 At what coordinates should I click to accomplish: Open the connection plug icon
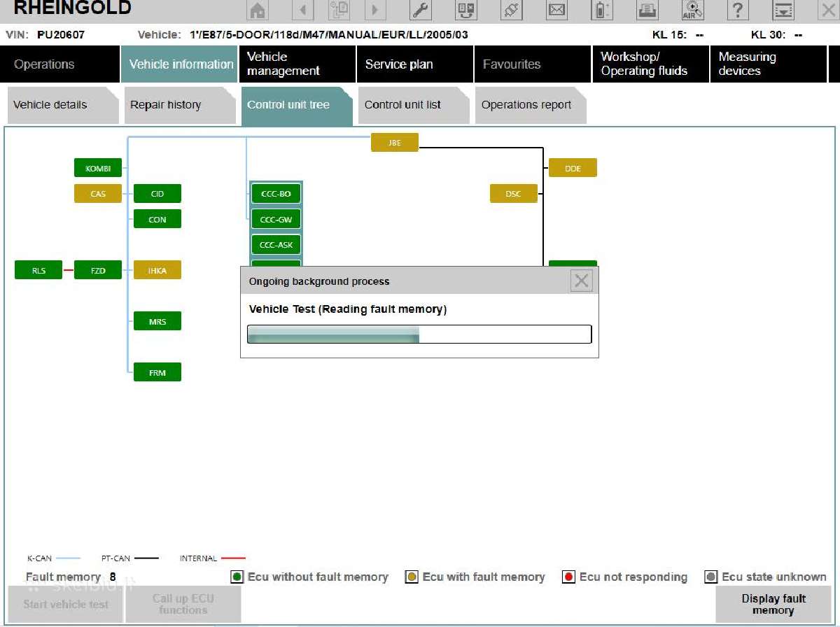[x=511, y=10]
